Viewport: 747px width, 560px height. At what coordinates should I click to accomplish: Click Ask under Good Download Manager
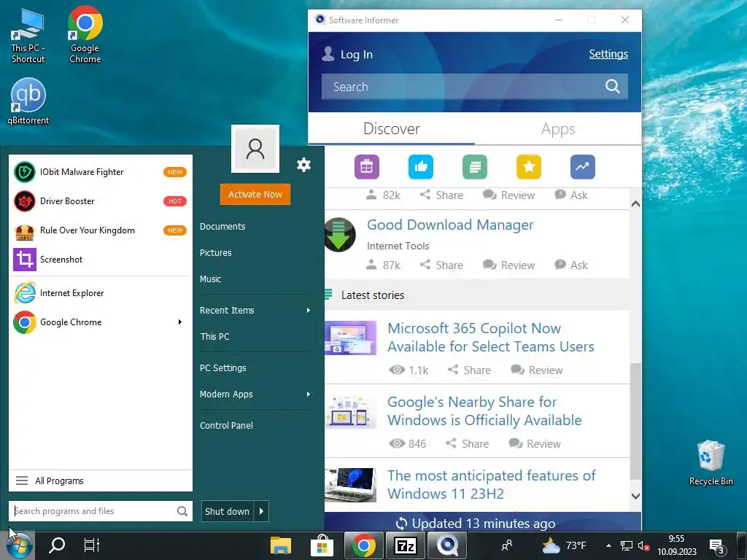point(571,265)
